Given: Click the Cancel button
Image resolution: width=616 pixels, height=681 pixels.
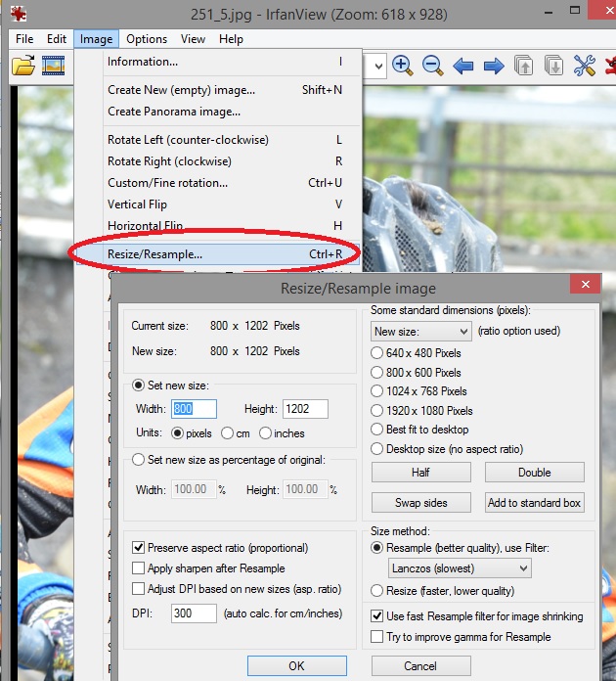Looking at the screenshot, I should (421, 665).
